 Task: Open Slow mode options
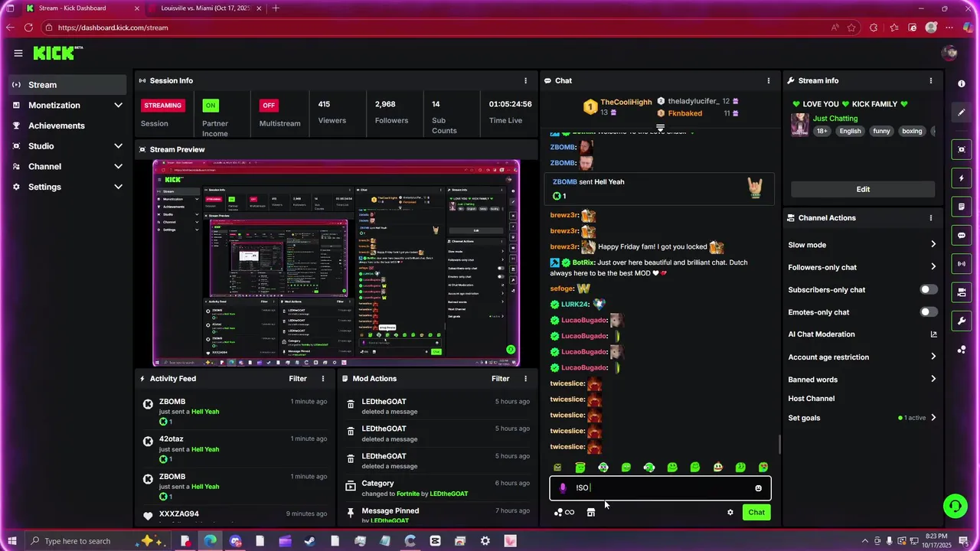862,245
